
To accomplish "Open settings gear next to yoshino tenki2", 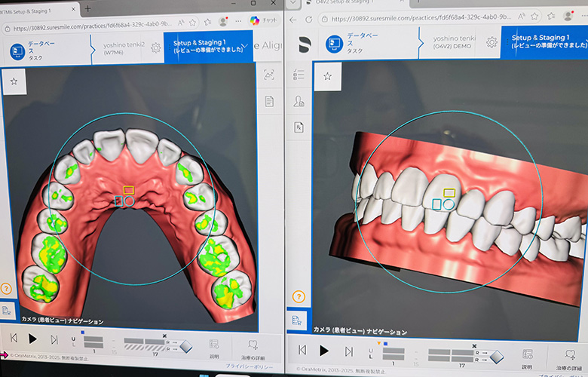I will (x=155, y=48).
